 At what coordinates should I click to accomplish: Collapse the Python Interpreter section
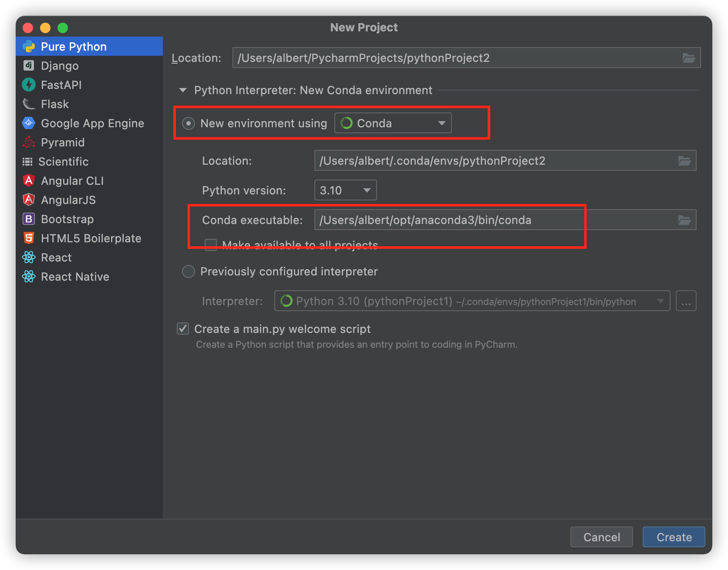[x=183, y=90]
